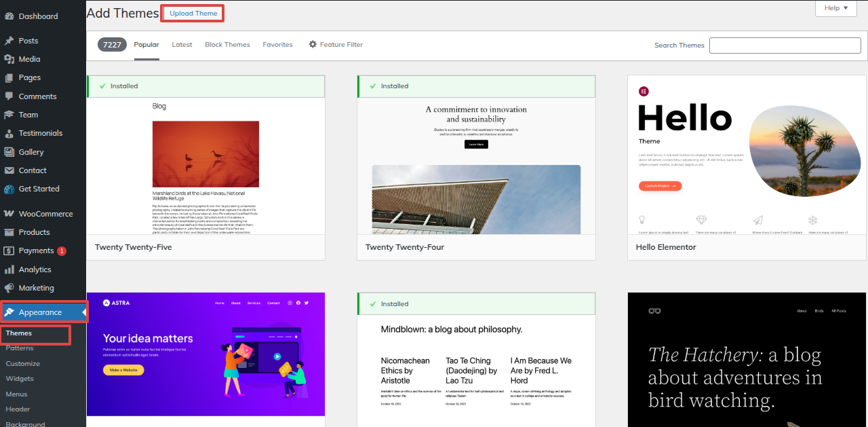Click the Elementor logo on Hello theme
The height and width of the screenshot is (427, 868).
(x=644, y=91)
